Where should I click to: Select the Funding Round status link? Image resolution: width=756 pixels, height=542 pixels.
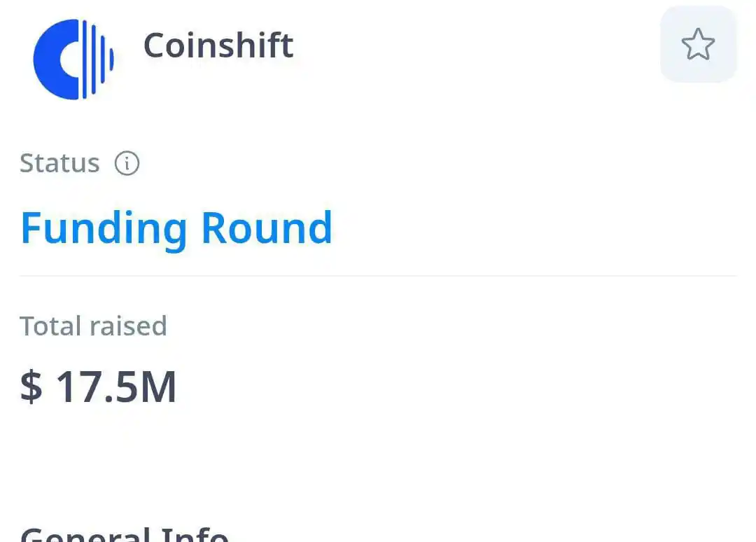pos(176,228)
